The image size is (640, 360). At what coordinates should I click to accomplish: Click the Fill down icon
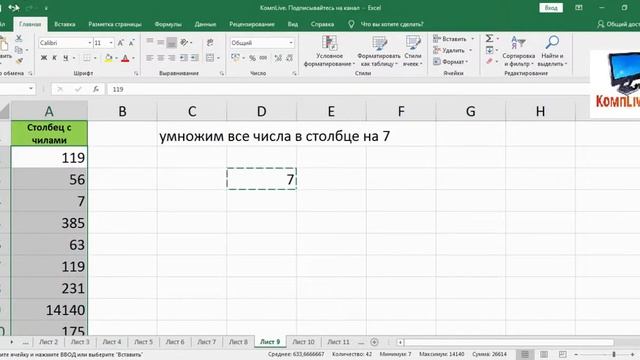pos(489,50)
